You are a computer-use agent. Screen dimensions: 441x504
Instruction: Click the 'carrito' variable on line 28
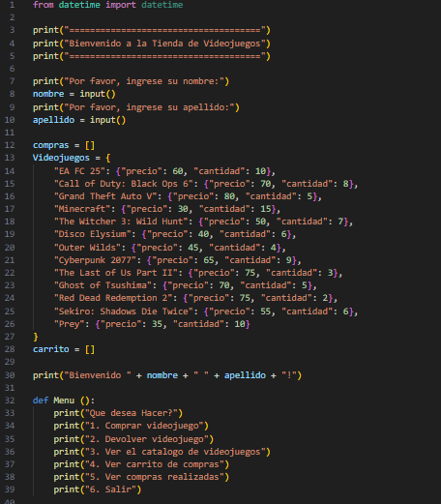[x=51, y=349]
